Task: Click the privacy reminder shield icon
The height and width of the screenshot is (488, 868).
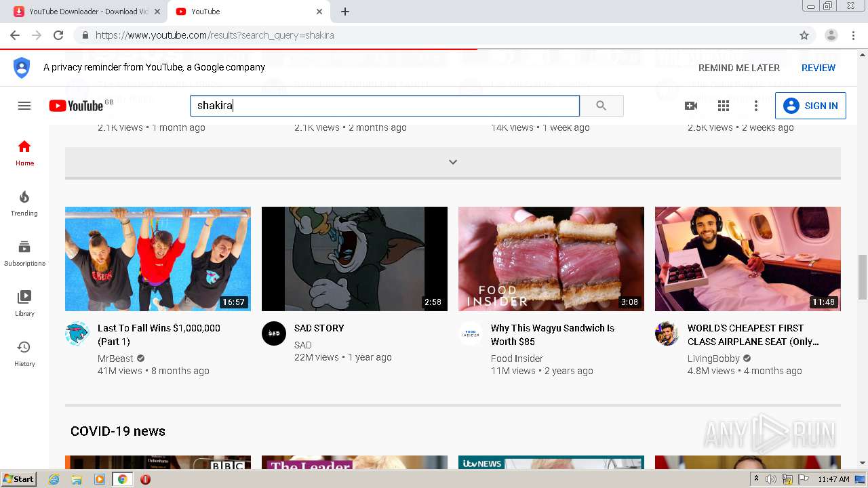Action: 22,67
